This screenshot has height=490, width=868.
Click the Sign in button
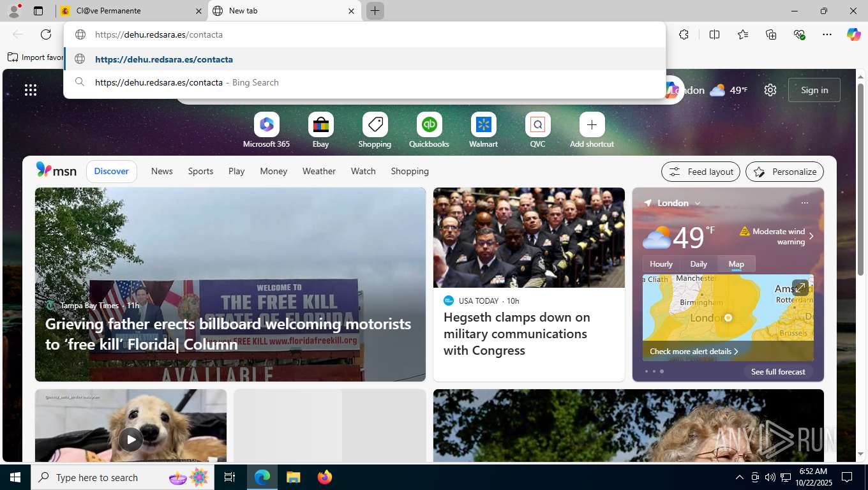(814, 90)
